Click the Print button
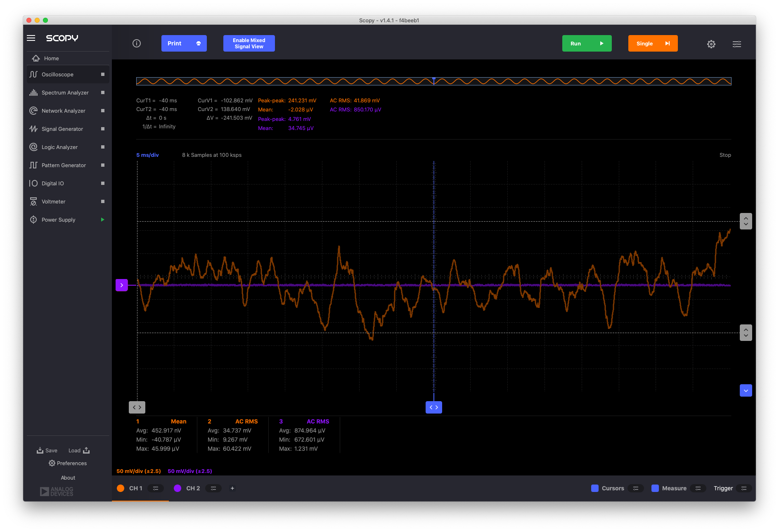Viewport: 779px width, 532px height. [x=184, y=43]
